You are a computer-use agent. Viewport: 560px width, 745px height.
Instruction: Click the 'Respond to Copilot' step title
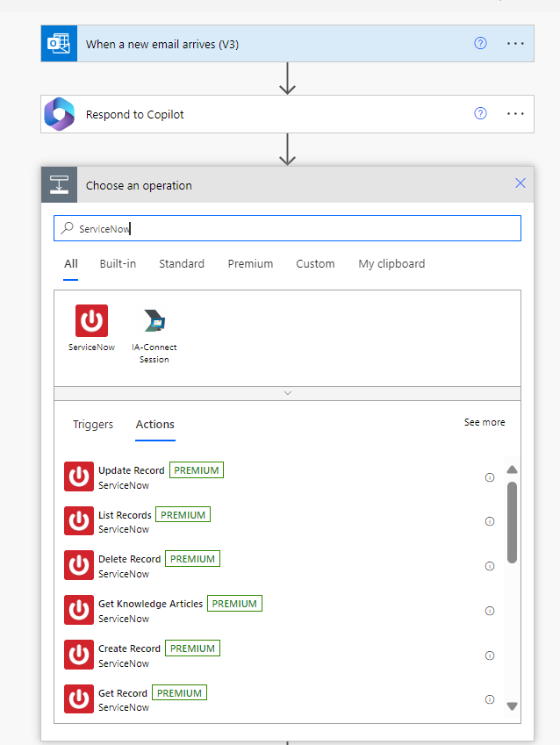pos(134,114)
